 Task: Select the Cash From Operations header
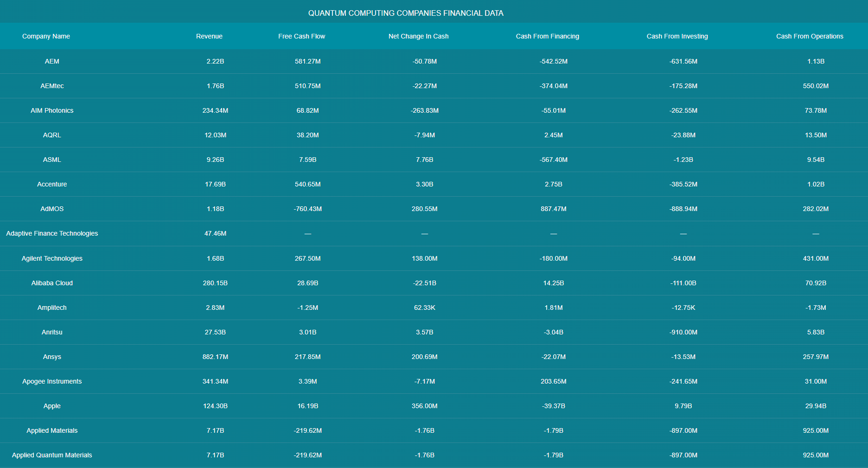(x=810, y=36)
